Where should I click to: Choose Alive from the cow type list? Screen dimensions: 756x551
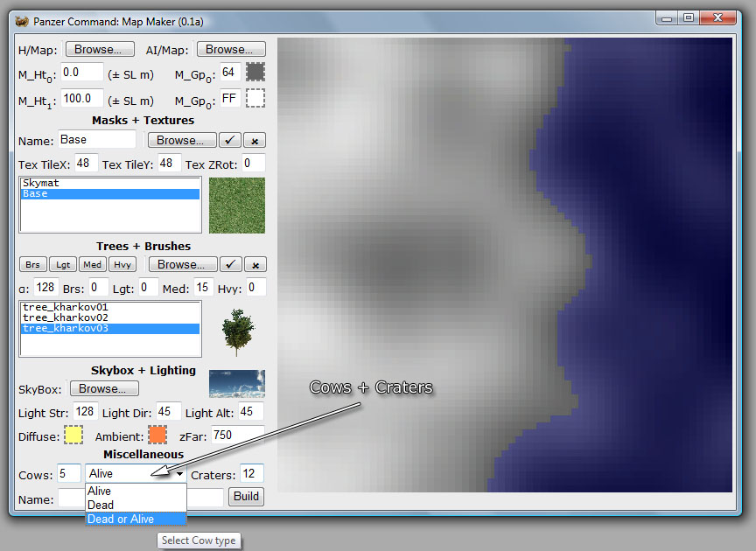[x=136, y=491]
